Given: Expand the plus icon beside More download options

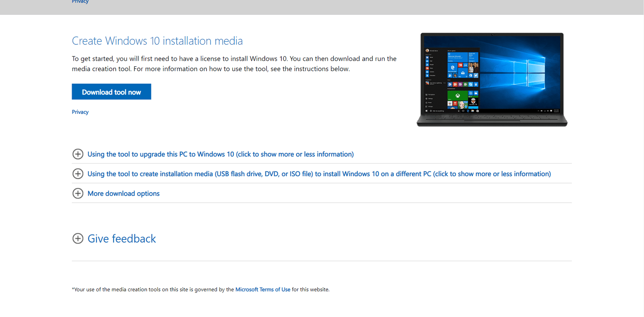Looking at the screenshot, I should click(78, 193).
